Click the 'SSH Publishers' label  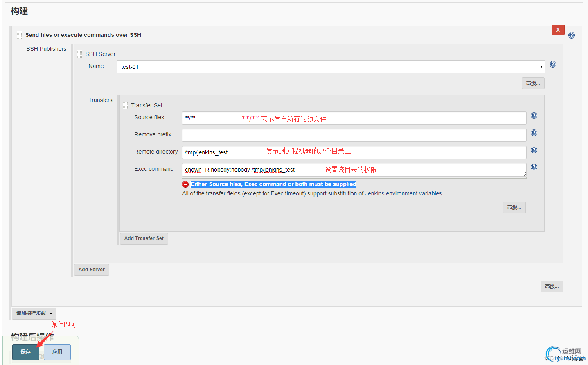[x=46, y=49]
